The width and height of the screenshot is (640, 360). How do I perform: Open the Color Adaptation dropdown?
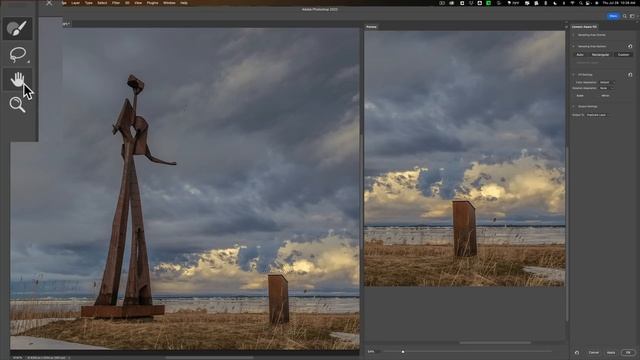[x=607, y=82]
